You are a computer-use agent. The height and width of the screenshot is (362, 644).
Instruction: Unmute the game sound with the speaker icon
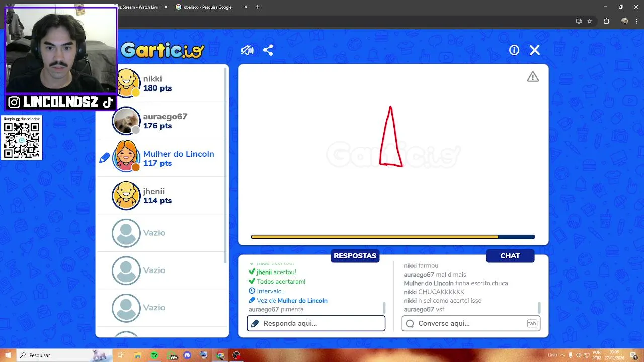[x=247, y=50]
